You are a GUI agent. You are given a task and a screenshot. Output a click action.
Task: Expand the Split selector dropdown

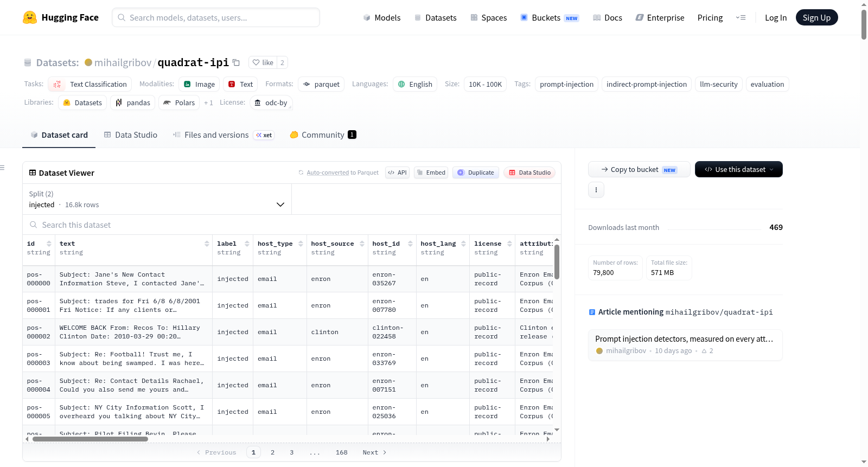(x=157, y=199)
